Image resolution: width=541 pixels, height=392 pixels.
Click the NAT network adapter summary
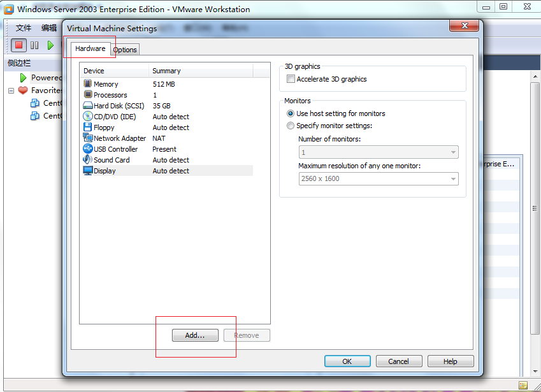(x=159, y=138)
